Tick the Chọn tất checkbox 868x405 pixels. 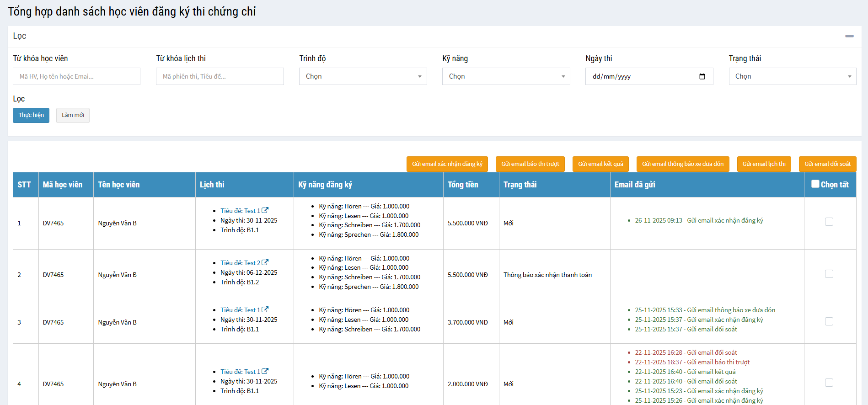point(815,184)
